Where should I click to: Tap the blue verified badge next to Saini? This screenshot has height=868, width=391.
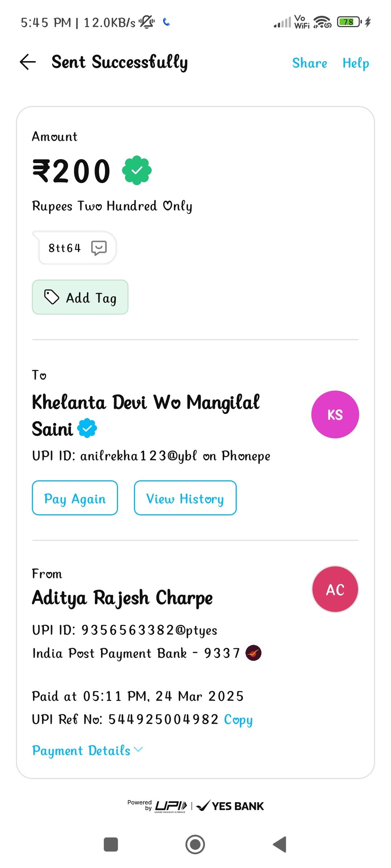point(87,429)
